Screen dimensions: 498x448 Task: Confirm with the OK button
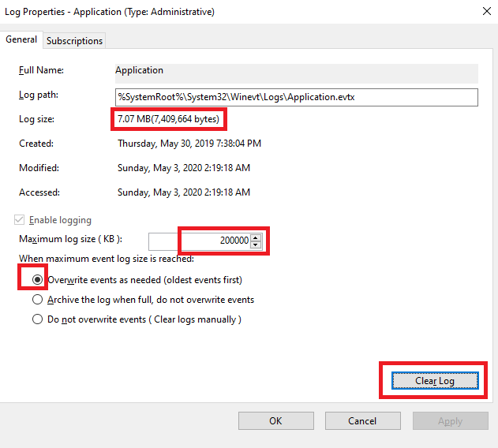pyautogui.click(x=276, y=421)
